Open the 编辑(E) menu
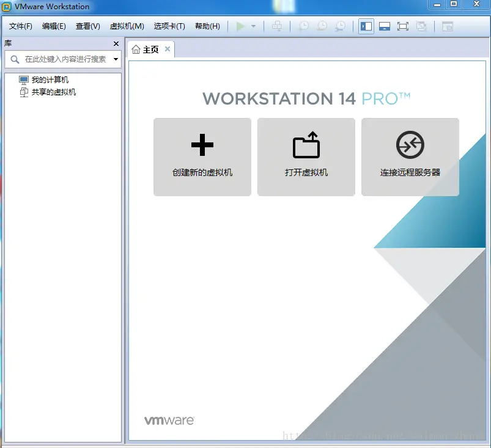Image resolution: width=491 pixels, height=448 pixels. [54, 26]
